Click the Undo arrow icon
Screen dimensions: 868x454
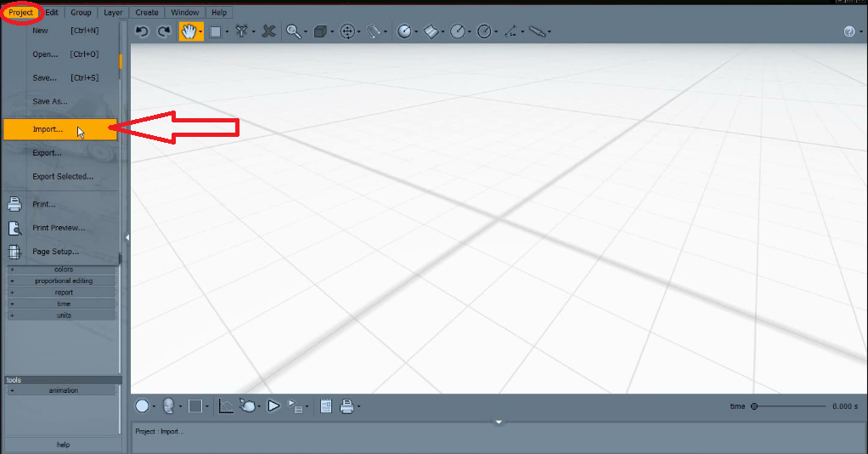[142, 31]
